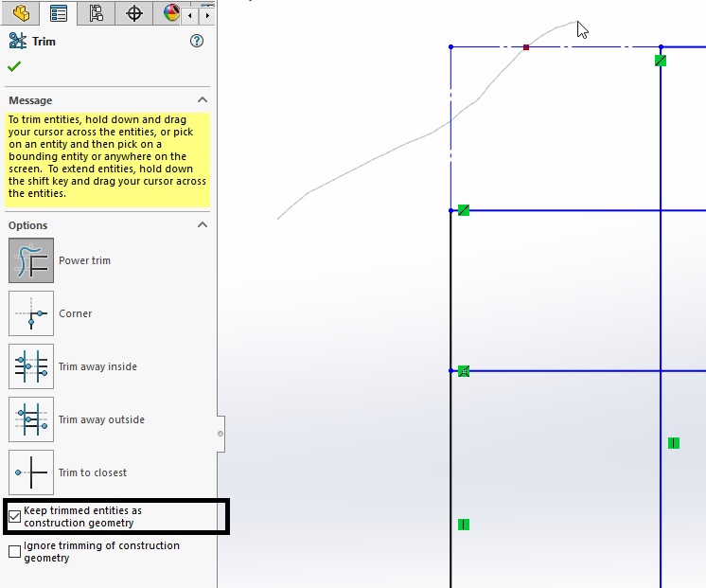Click the green checkmark to accept trim
706x588 pixels.
pos(14,66)
